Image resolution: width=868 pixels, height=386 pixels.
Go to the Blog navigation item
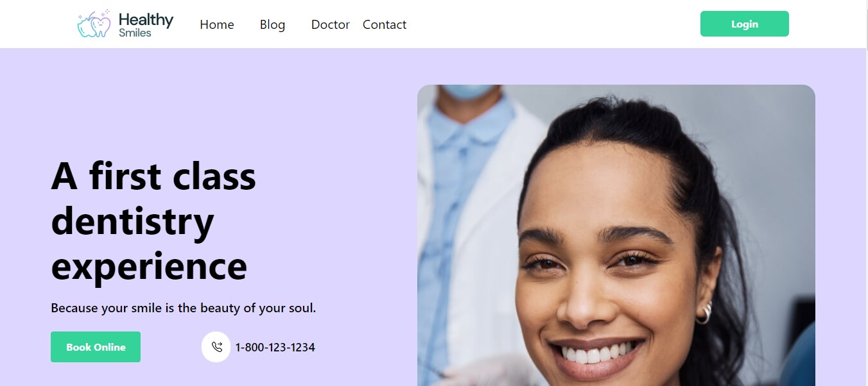pos(272,24)
